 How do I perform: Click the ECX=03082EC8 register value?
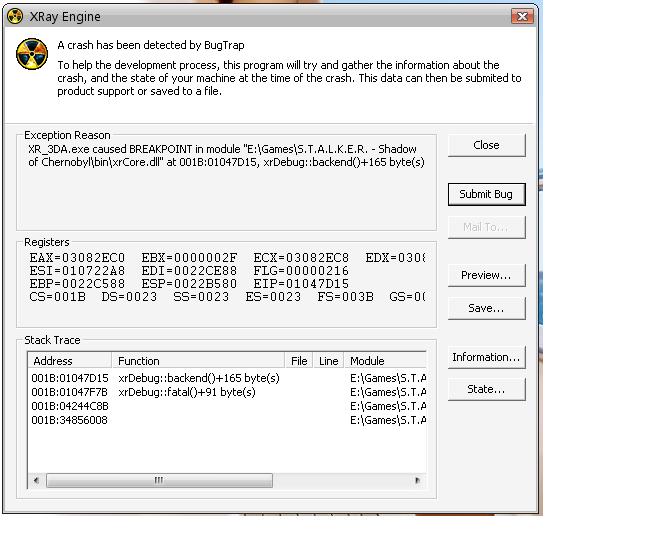click(x=301, y=258)
